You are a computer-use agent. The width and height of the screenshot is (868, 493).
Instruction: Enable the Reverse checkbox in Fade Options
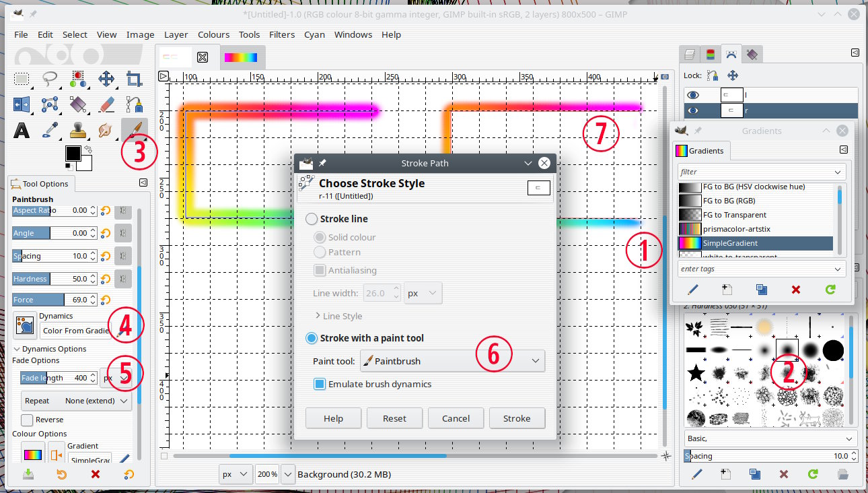27,420
